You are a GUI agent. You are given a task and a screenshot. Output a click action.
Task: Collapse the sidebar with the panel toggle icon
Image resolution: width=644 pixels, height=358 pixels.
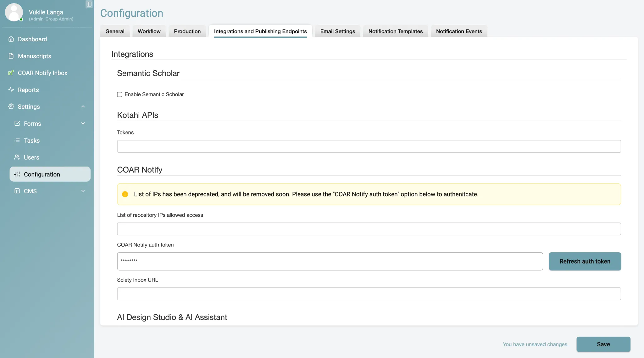point(89,4)
